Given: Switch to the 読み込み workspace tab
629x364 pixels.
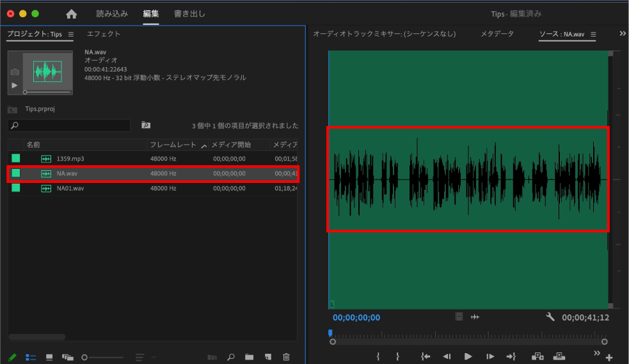Looking at the screenshot, I should (112, 13).
